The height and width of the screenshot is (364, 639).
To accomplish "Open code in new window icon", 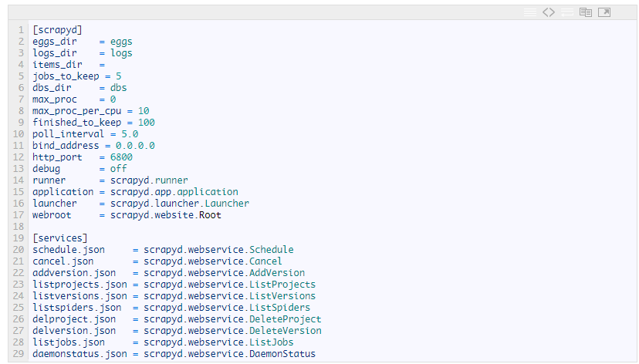I will 604,12.
